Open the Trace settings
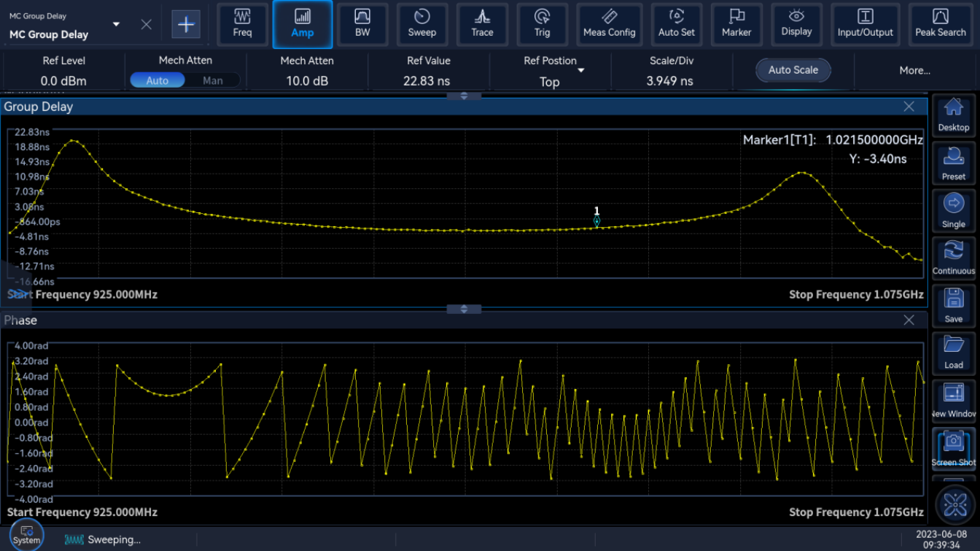The width and height of the screenshot is (980, 551). 482,24
